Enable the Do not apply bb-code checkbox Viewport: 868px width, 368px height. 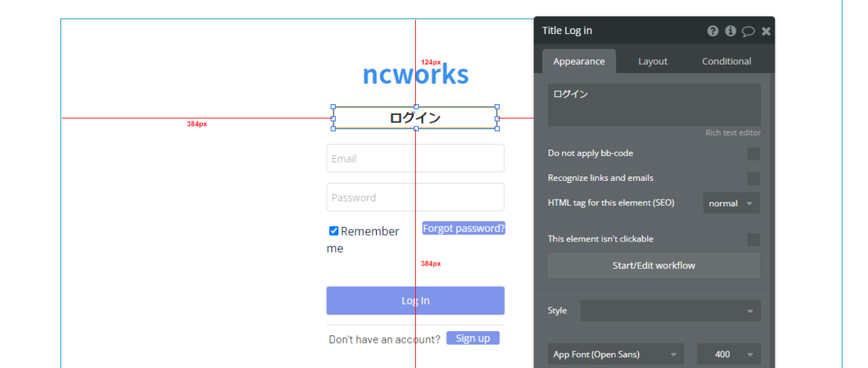[x=754, y=154]
